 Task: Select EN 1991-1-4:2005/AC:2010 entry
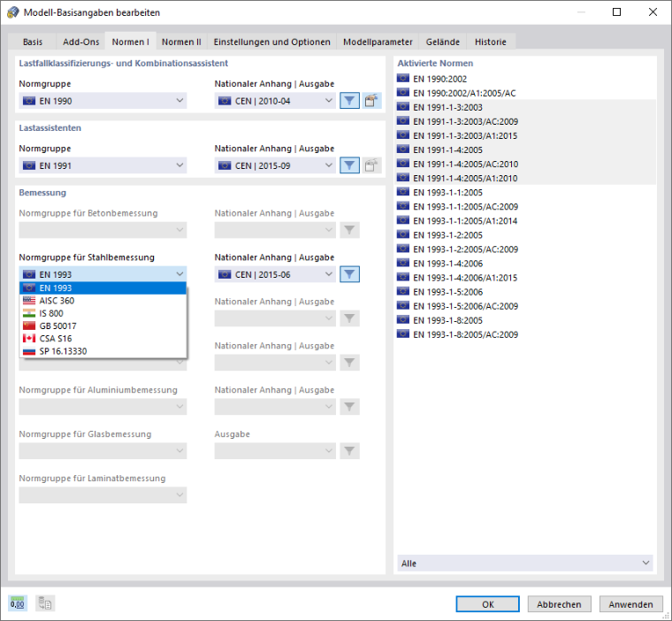pyautogui.click(x=525, y=164)
